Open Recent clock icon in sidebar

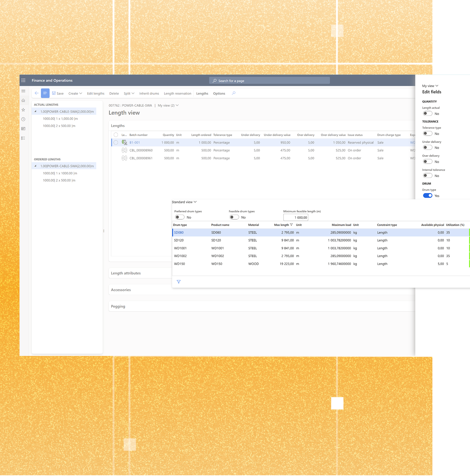(x=23, y=119)
